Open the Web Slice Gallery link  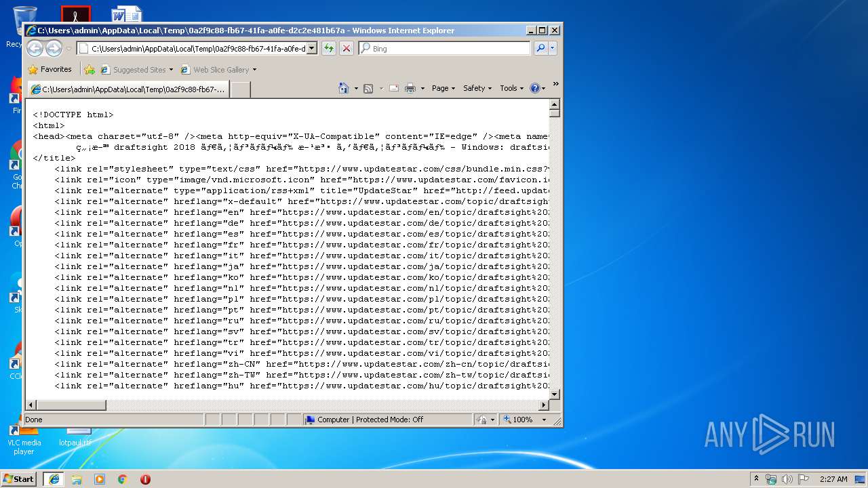tap(218, 69)
